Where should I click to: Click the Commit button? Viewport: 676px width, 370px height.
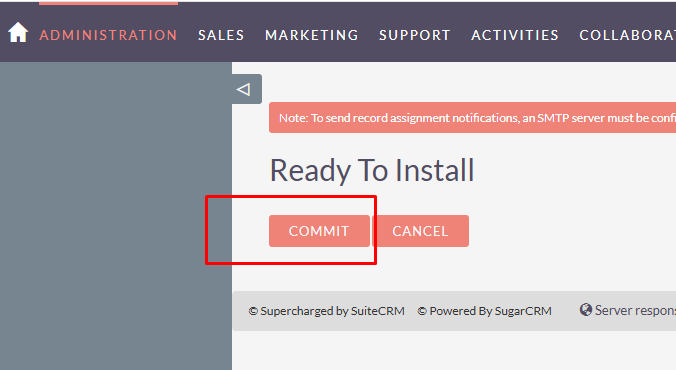pos(319,231)
